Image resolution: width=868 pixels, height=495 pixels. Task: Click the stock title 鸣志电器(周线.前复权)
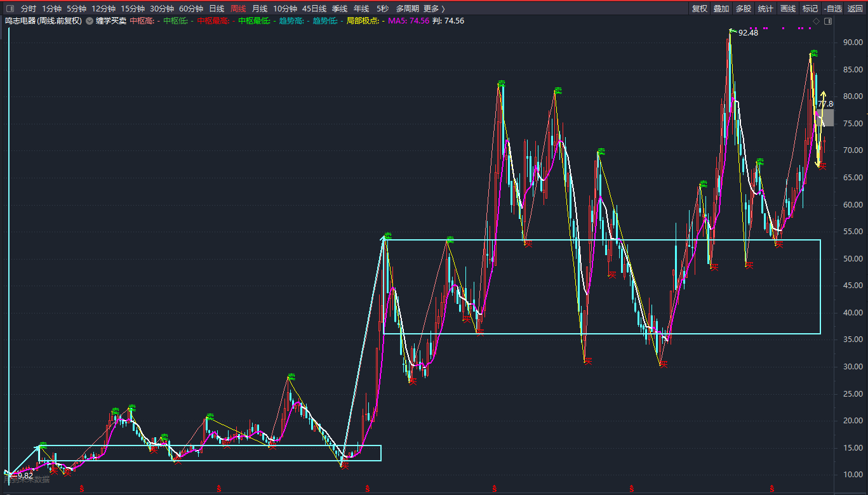(x=44, y=21)
